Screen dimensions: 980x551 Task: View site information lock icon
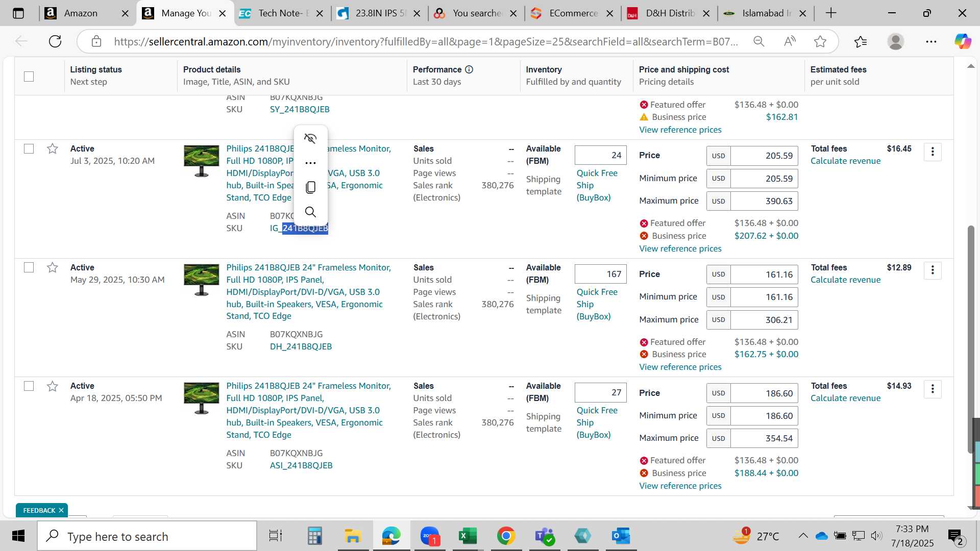(96, 41)
